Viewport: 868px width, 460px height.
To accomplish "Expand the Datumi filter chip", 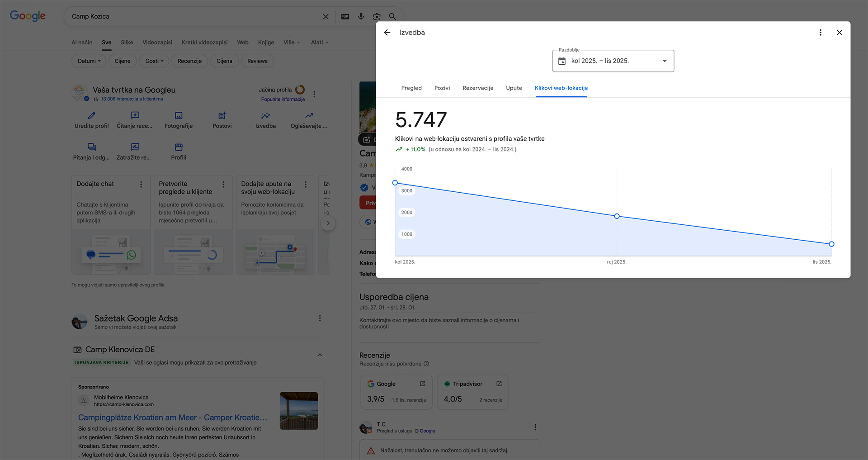I will 89,61.
